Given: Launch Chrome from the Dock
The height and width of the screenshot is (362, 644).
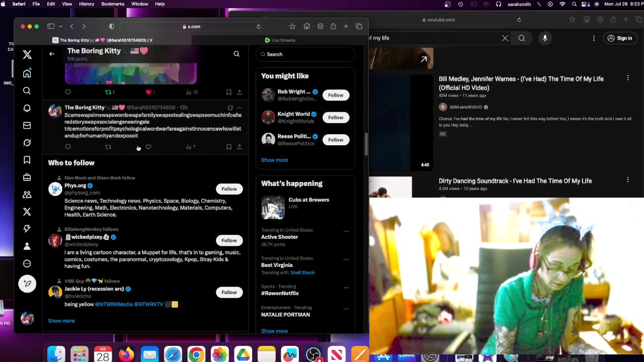Looking at the screenshot, I should coord(196,354).
